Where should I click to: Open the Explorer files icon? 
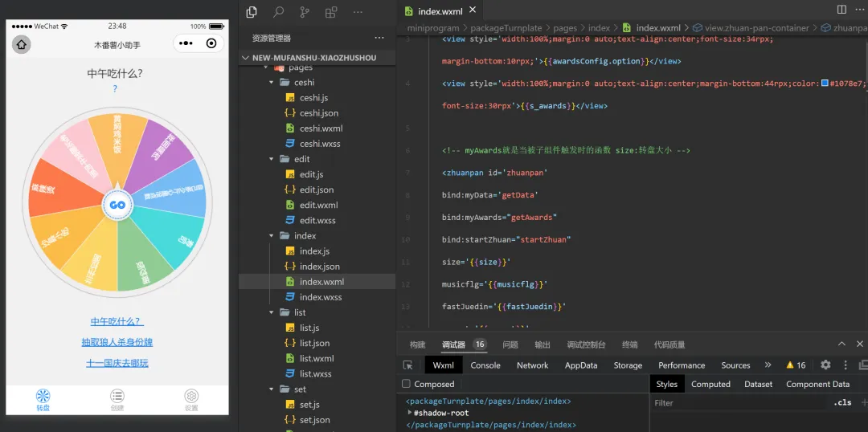click(252, 11)
